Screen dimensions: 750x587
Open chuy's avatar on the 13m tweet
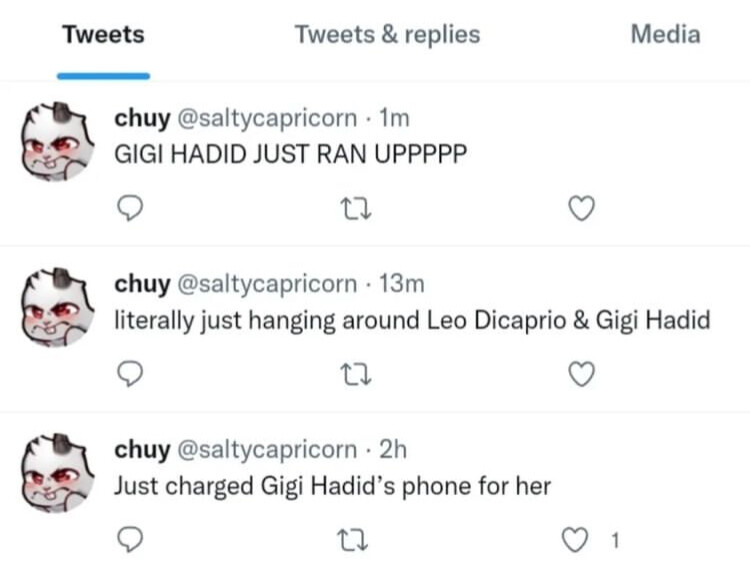pos(58,308)
